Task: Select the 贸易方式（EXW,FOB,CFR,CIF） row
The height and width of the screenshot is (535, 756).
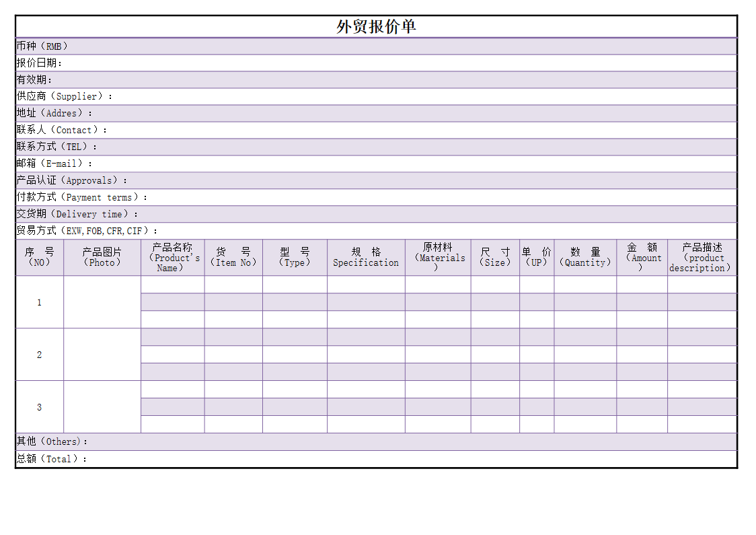Action: pos(376,231)
